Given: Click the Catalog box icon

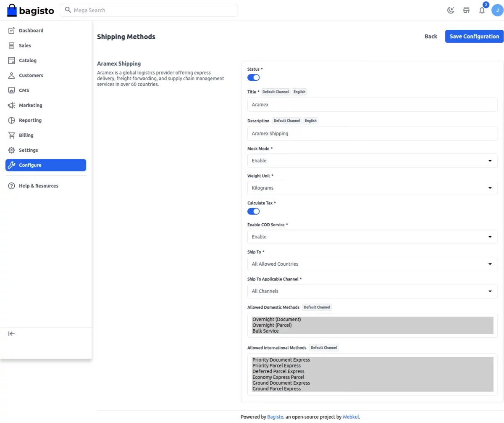Looking at the screenshot, I should 12,61.
